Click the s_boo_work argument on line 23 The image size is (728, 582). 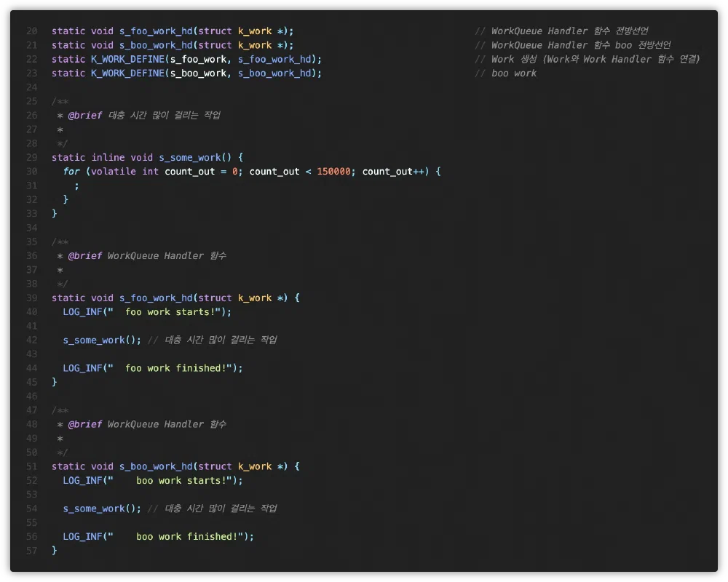point(198,73)
